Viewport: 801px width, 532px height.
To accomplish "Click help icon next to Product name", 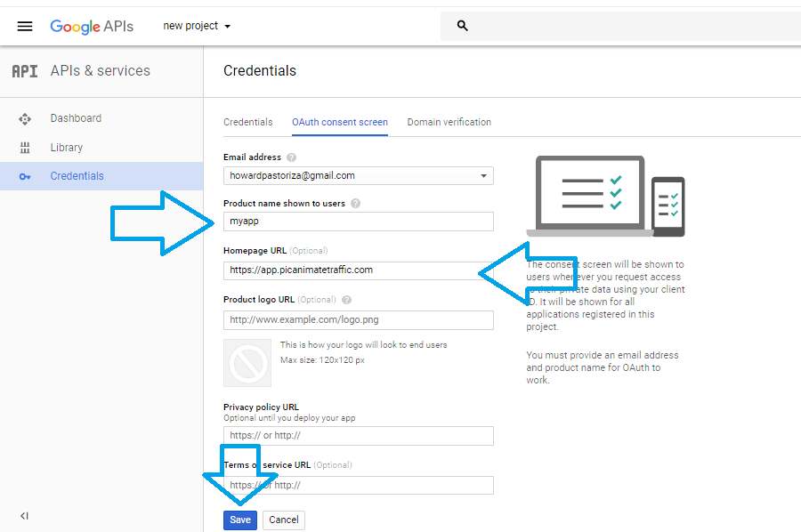I will tap(355, 203).
